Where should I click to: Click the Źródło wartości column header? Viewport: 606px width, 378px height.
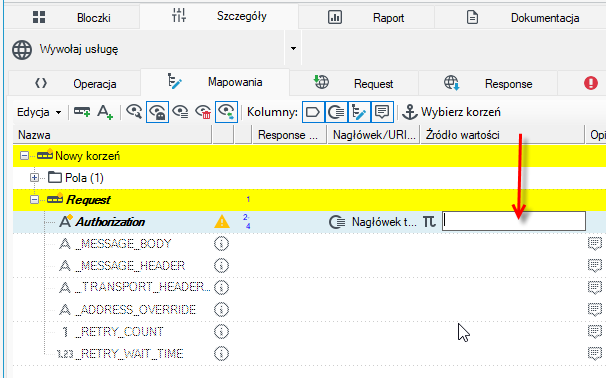[x=502, y=135]
